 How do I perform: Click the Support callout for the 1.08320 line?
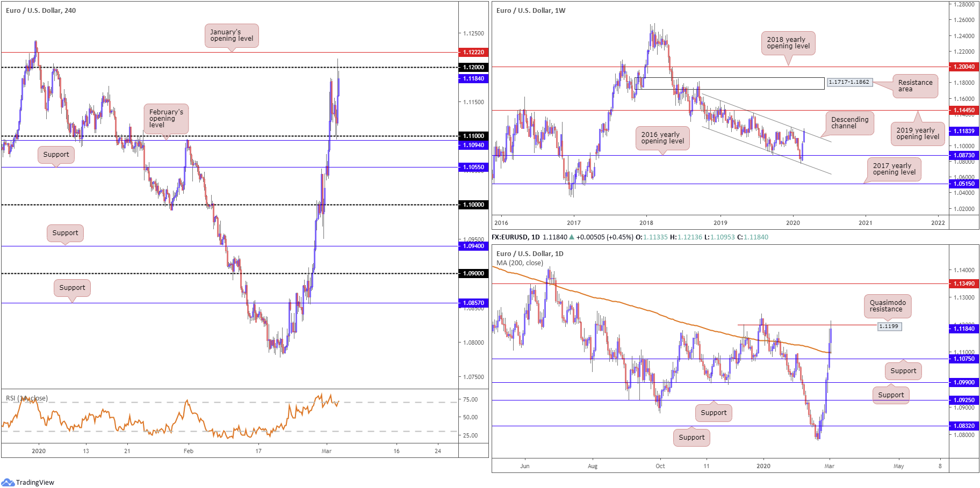pyautogui.click(x=691, y=438)
